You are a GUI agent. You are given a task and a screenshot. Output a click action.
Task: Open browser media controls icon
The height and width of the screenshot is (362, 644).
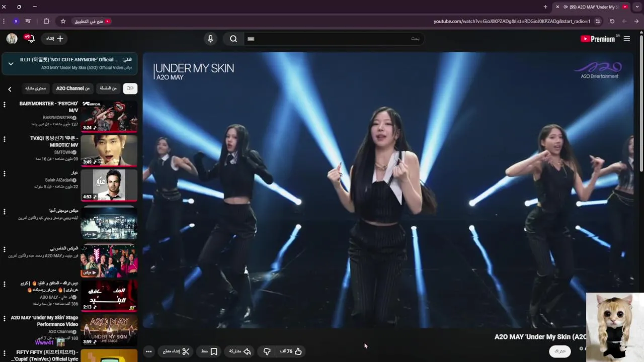point(28,21)
